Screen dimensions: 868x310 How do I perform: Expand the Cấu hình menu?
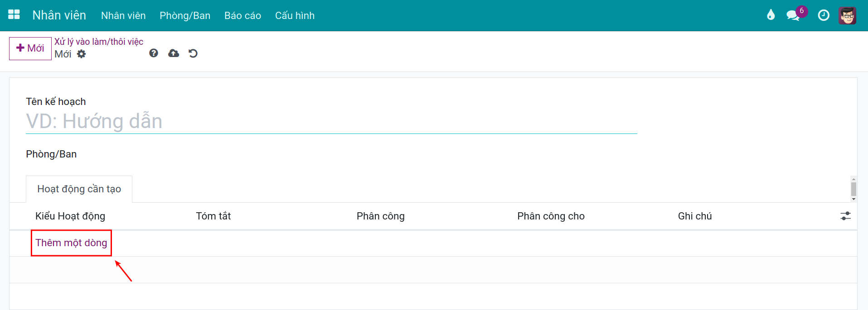tap(295, 15)
